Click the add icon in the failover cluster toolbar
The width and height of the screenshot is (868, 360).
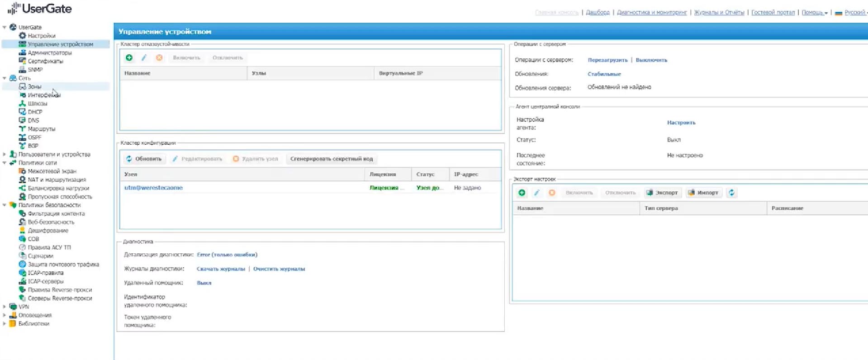click(x=129, y=57)
